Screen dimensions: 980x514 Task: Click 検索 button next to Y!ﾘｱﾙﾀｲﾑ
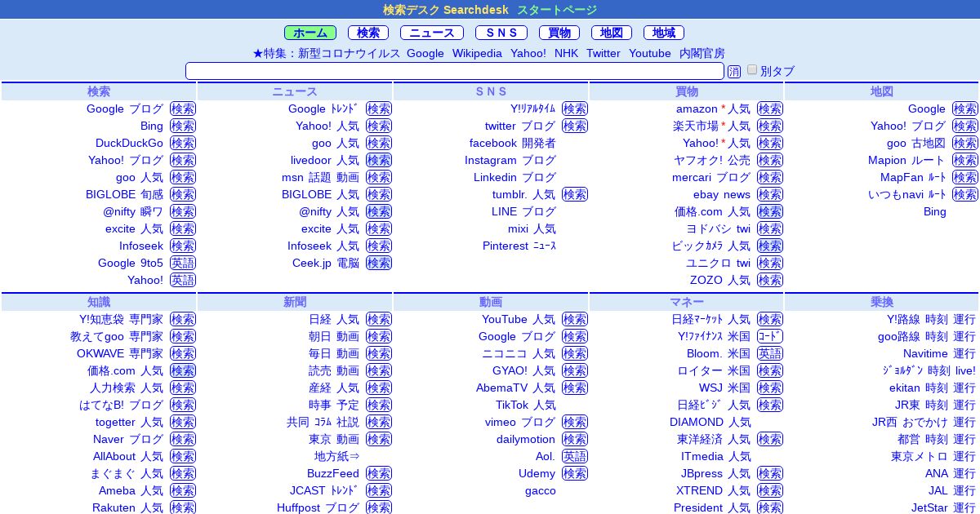575,109
